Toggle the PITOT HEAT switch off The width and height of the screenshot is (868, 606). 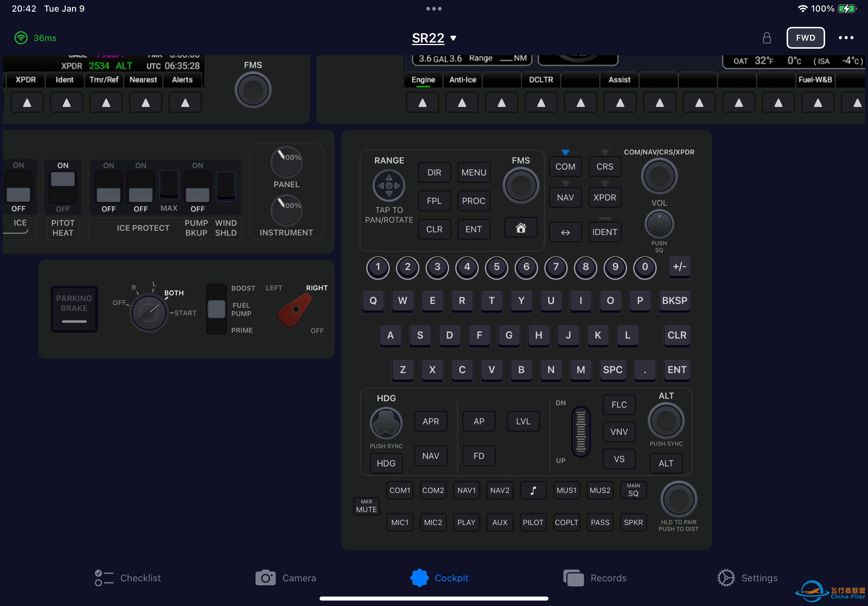tap(63, 187)
